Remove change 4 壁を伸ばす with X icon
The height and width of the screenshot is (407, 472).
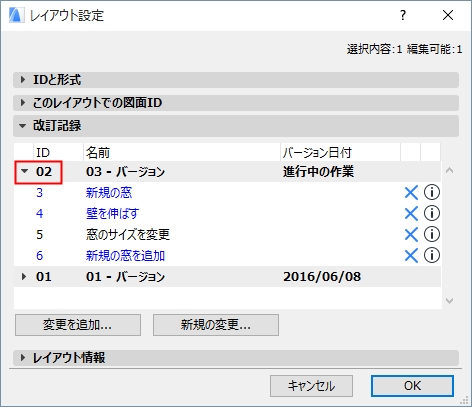pyautogui.click(x=411, y=214)
